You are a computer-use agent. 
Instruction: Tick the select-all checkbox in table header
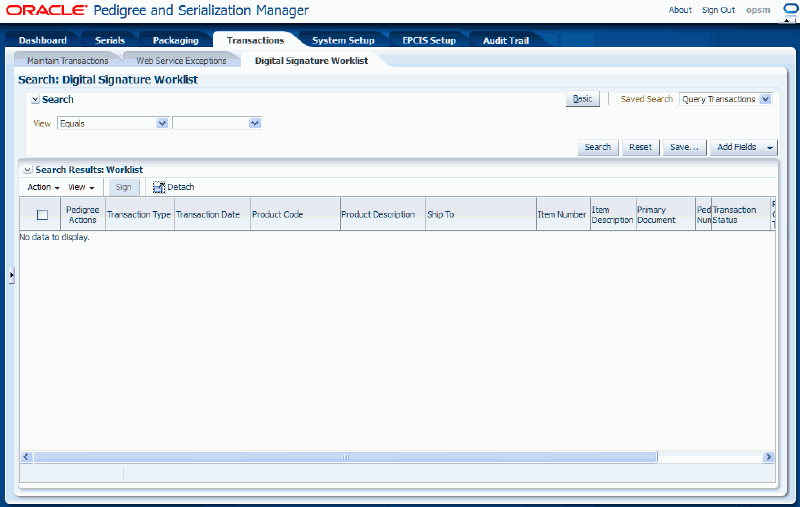tap(42, 215)
